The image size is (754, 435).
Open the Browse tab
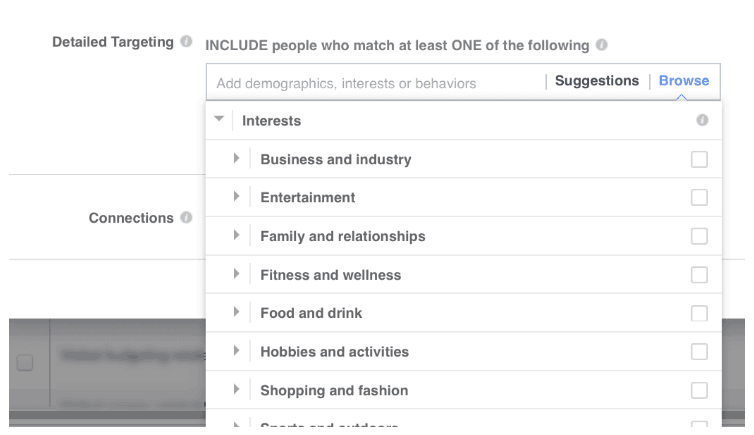click(x=684, y=81)
